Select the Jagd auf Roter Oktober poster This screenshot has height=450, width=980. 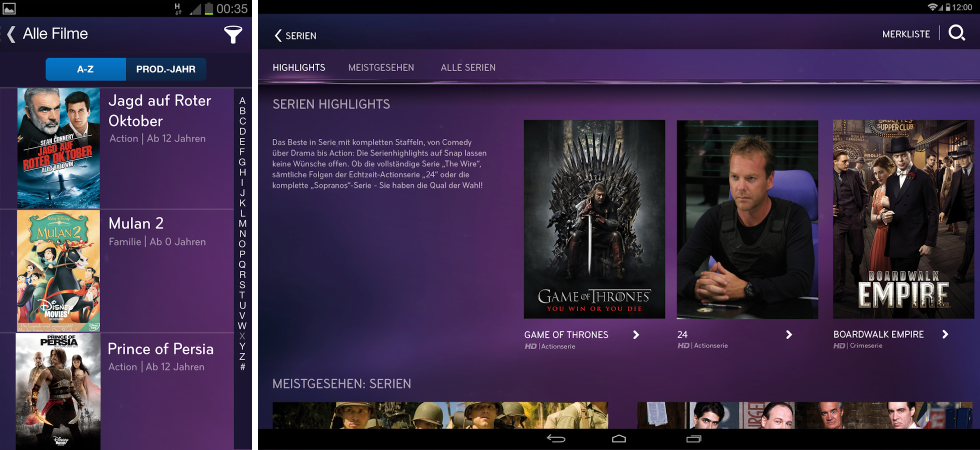click(x=58, y=148)
